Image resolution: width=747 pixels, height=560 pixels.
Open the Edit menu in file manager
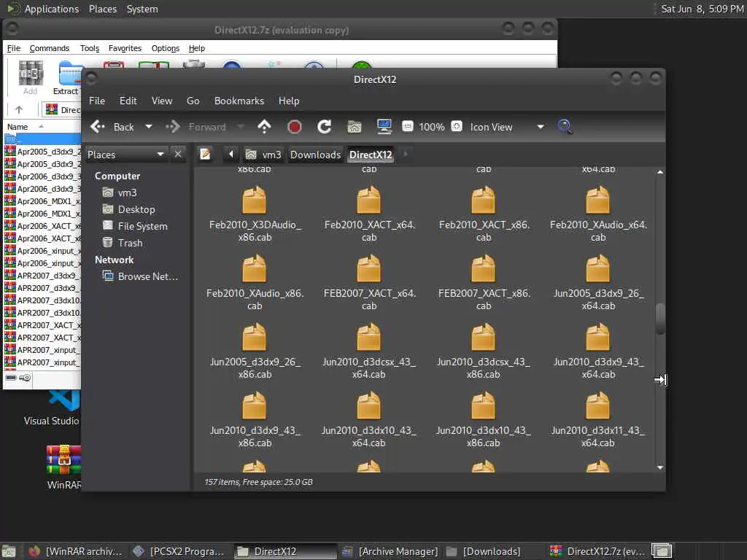[128, 101]
